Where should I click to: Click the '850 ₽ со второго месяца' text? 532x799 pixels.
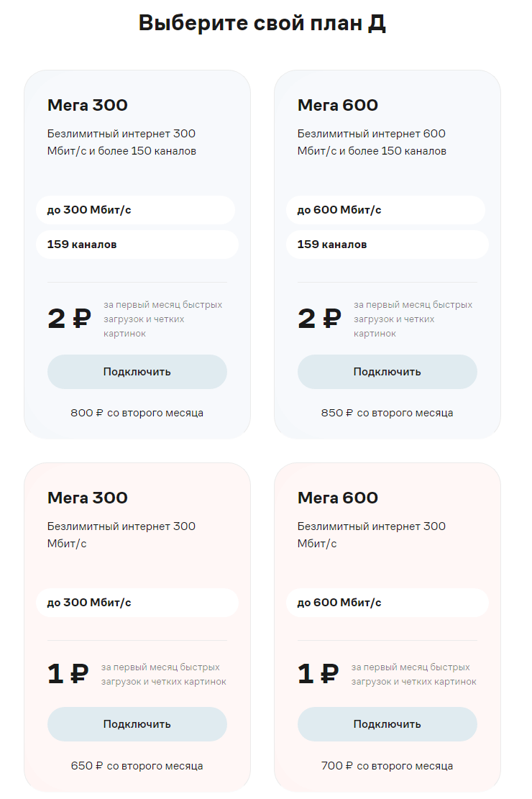[x=387, y=414]
